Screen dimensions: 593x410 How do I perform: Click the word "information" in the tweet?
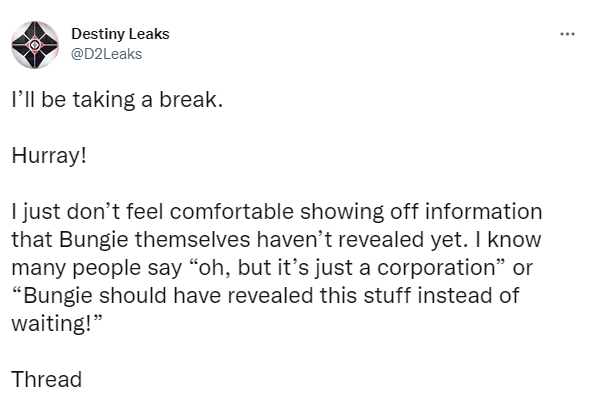tap(484, 212)
